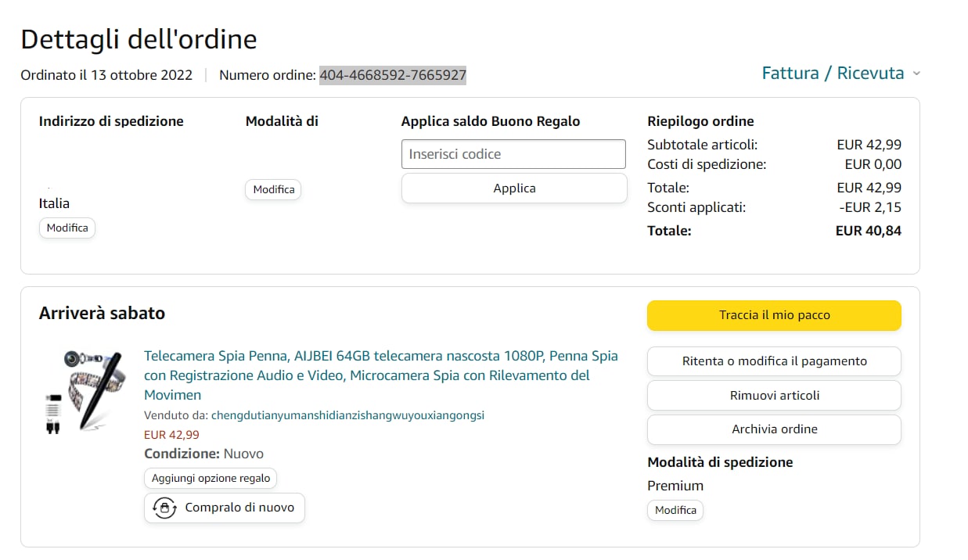Screen dimensions: 968x560
Task: Click the highlighted order number 404-4668592-7665927
Action: tap(393, 75)
